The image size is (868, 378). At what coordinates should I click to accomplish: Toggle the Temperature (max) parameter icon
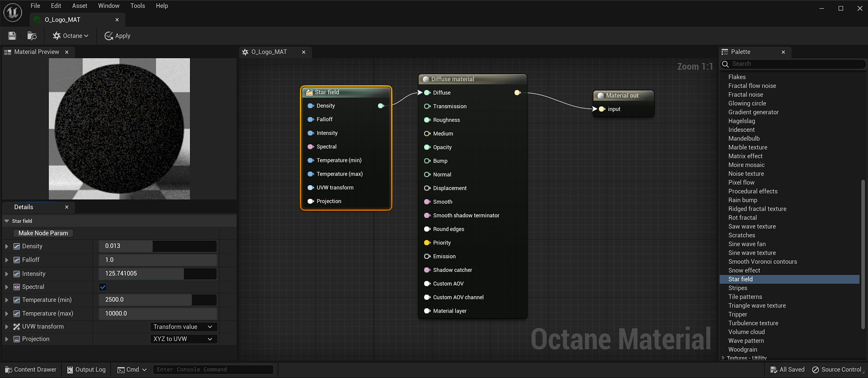point(16,313)
